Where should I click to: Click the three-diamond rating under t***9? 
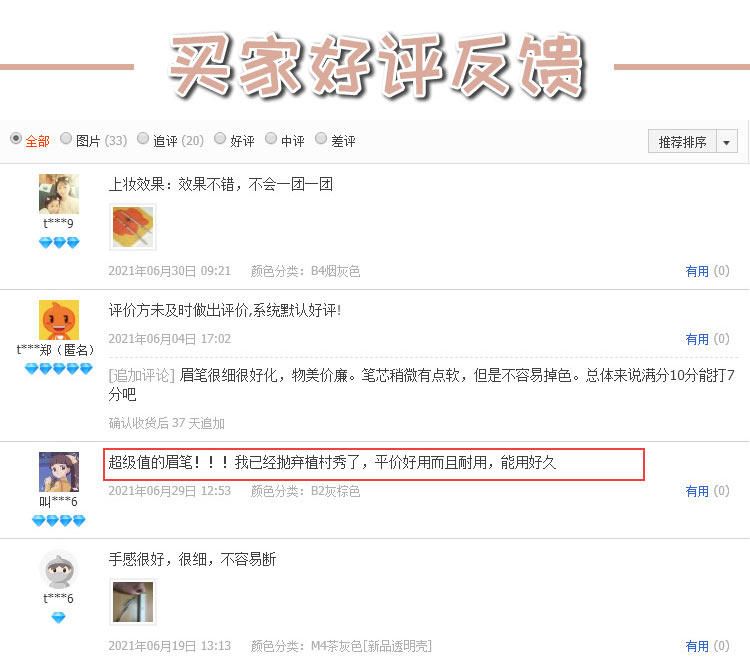pyautogui.click(x=59, y=242)
